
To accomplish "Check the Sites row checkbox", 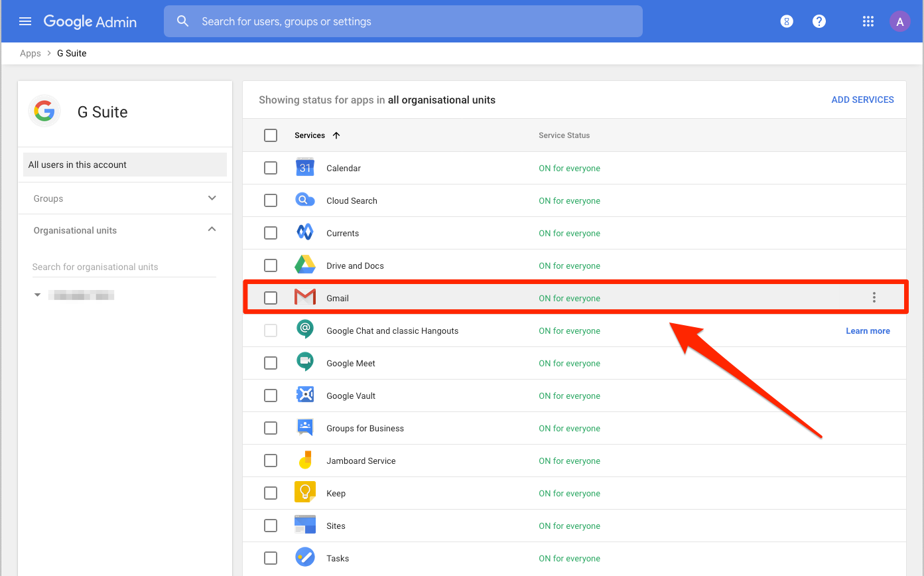I will pos(271,526).
